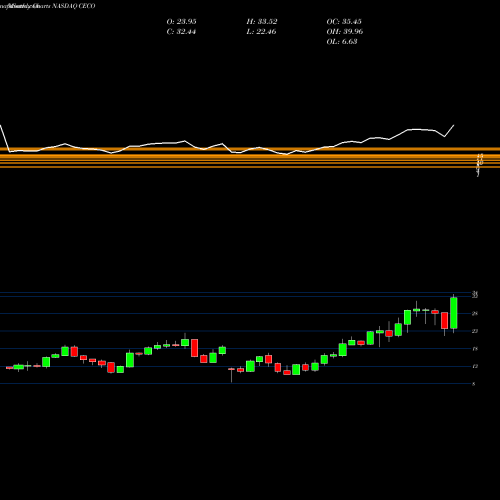
Task: Select the open value O: 23.95
Action: coord(181,22)
